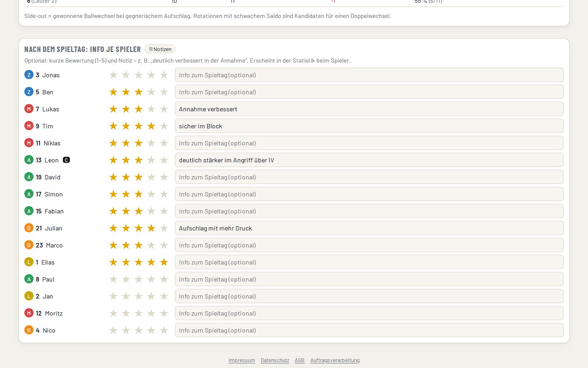The image size is (588, 368).
Task: Give Lukas a one-star rating
Action: point(113,109)
